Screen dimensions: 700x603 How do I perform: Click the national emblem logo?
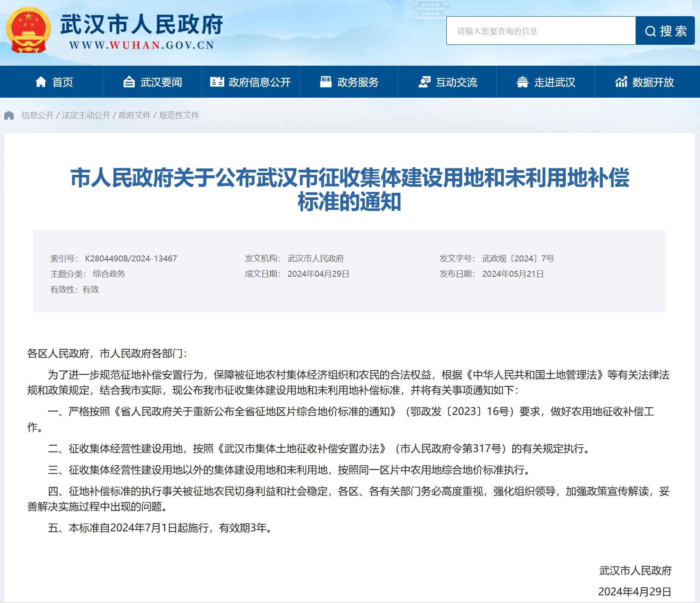coord(28,30)
